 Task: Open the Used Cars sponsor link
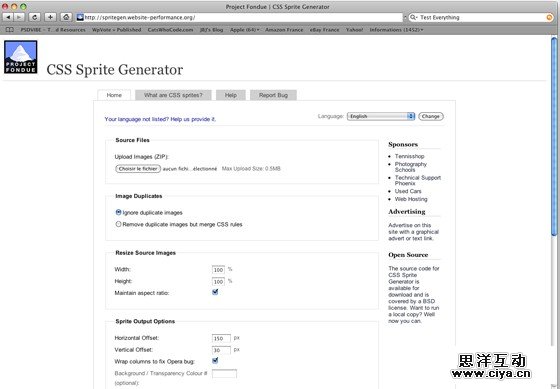408,191
